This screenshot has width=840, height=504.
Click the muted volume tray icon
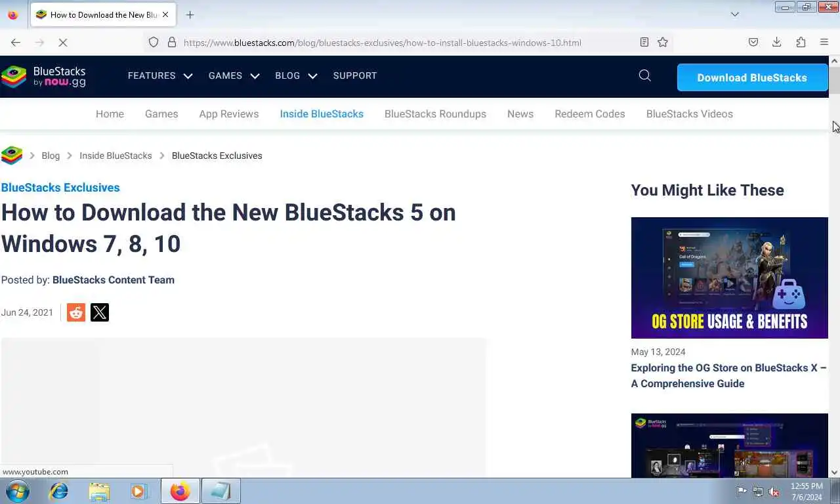[774, 491]
